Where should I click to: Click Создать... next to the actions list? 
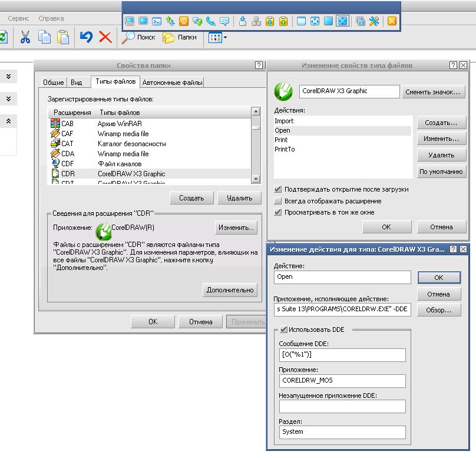441,123
